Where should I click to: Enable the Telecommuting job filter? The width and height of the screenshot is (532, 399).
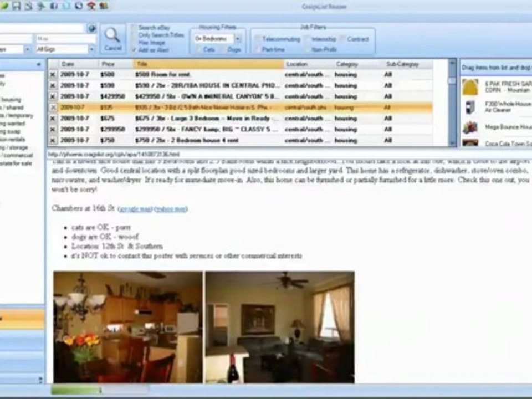[258, 39]
